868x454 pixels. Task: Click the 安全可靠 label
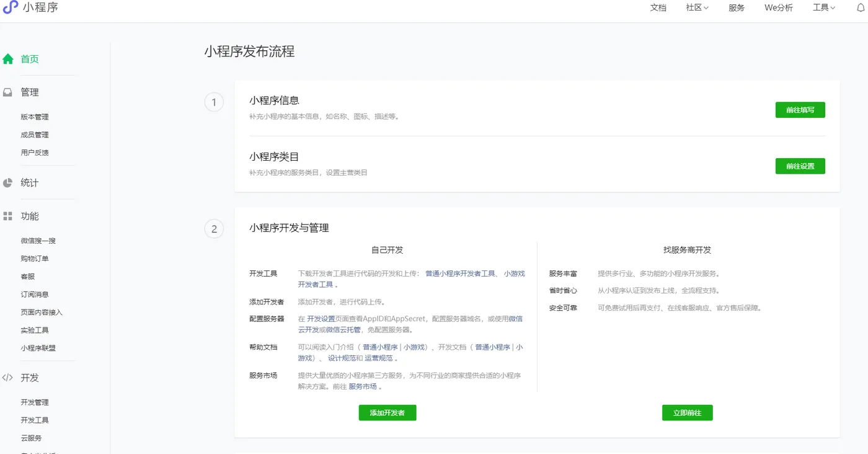563,308
